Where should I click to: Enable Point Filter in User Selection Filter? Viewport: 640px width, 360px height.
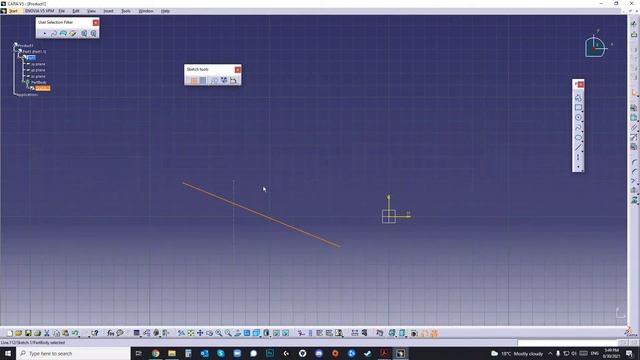[x=44, y=33]
